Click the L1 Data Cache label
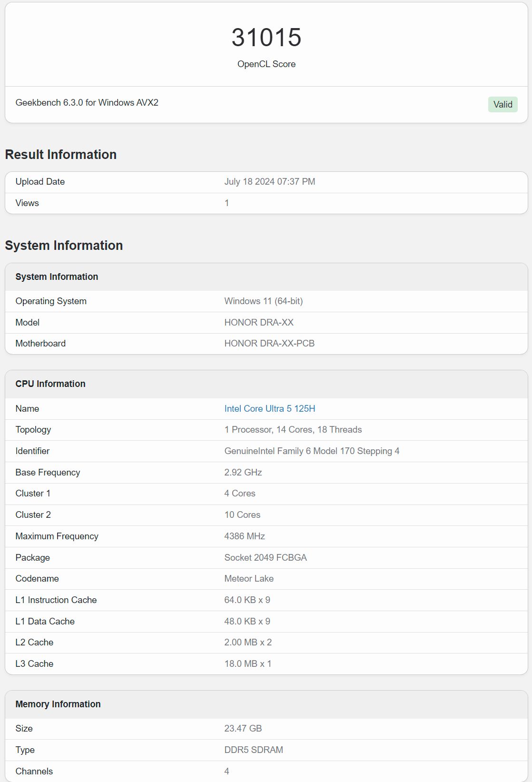 coord(45,621)
